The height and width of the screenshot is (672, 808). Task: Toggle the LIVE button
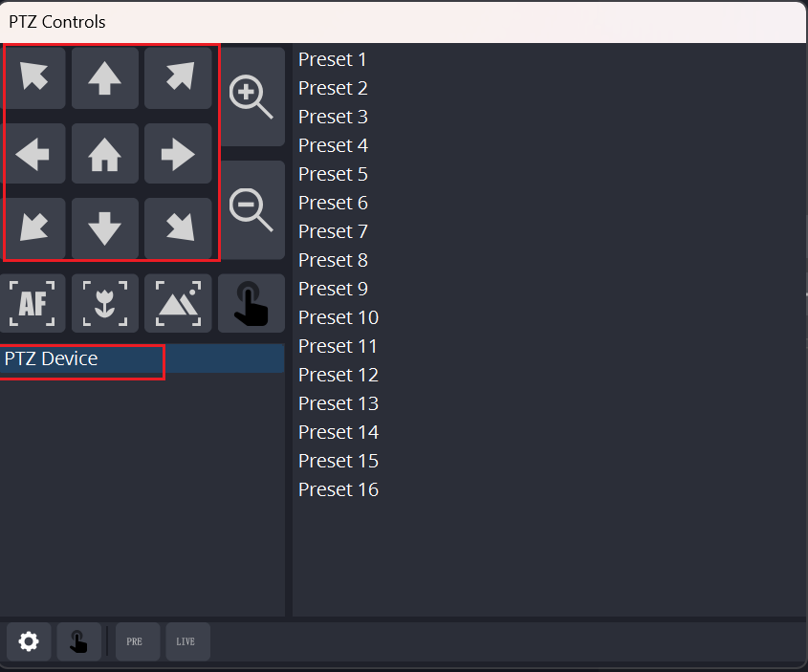click(188, 641)
